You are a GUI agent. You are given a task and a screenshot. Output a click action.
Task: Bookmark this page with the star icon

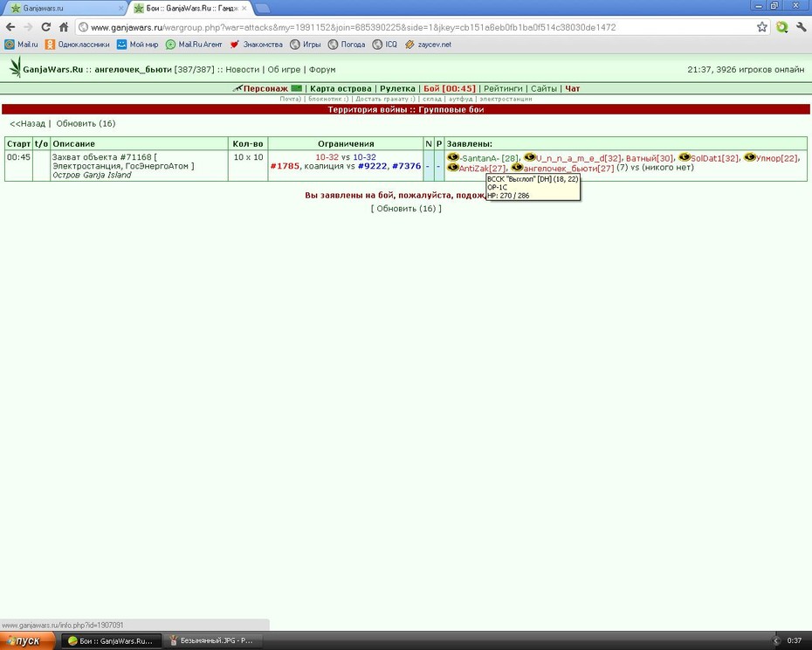(761, 27)
